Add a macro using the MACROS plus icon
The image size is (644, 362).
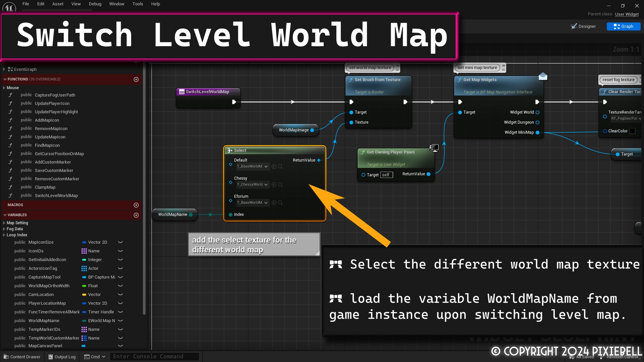click(136, 205)
